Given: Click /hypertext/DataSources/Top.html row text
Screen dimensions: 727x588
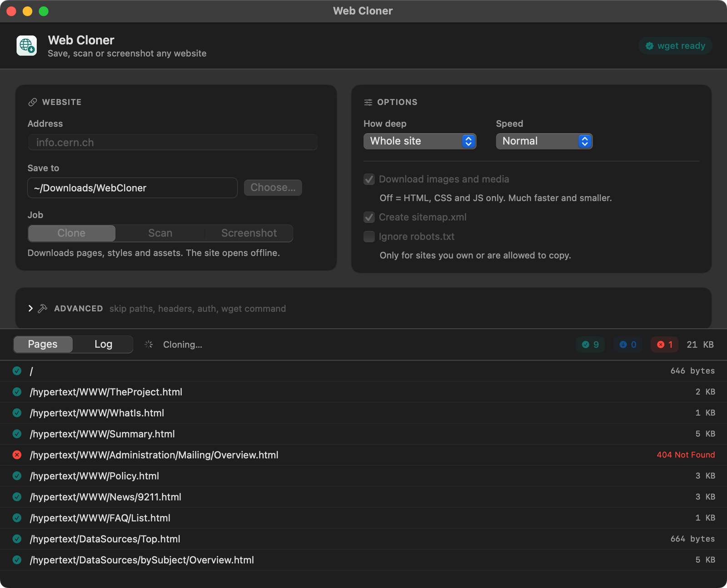Looking at the screenshot, I should [105, 539].
